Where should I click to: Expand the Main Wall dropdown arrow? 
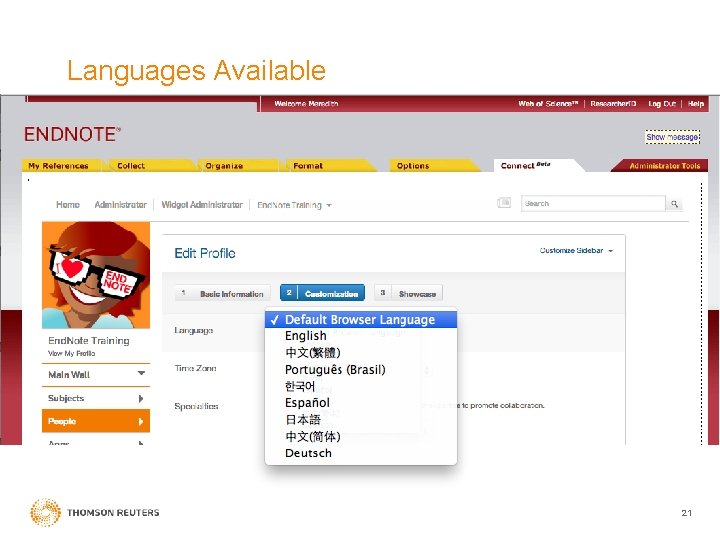tap(141, 374)
